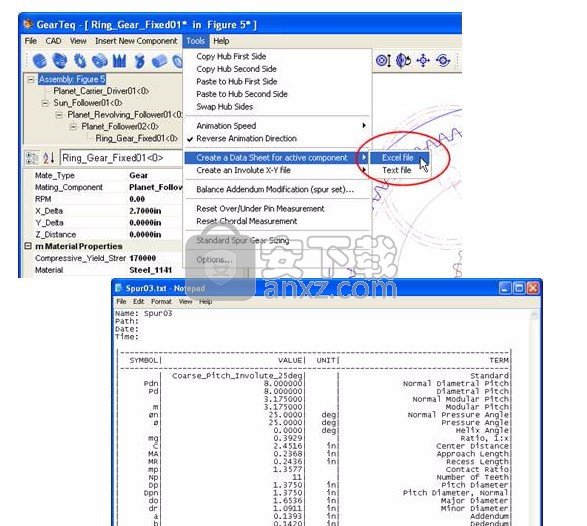Select Text file submenu option
The image size is (587, 526).
point(397,170)
